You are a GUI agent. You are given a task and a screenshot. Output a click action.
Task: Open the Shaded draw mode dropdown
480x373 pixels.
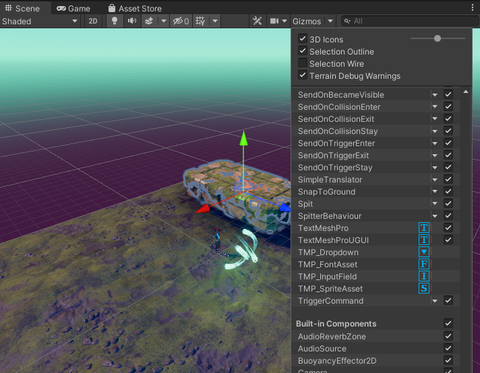[x=40, y=21]
